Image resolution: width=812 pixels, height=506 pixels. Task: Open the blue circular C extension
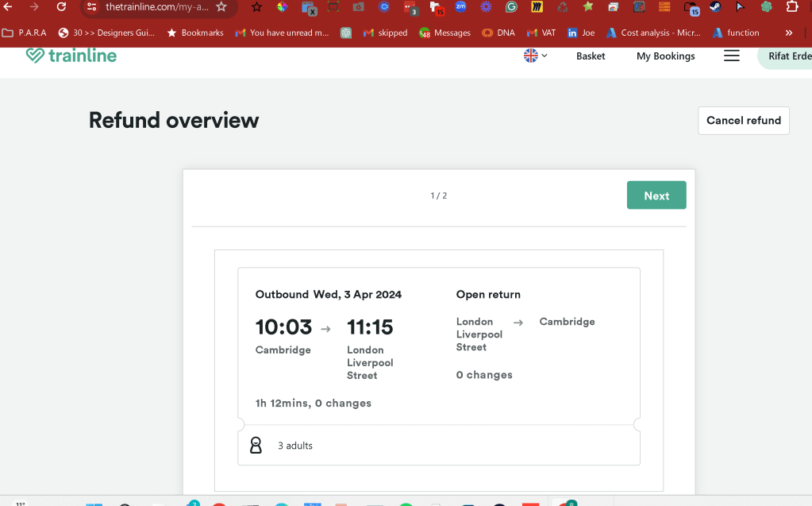pyautogui.click(x=384, y=6)
